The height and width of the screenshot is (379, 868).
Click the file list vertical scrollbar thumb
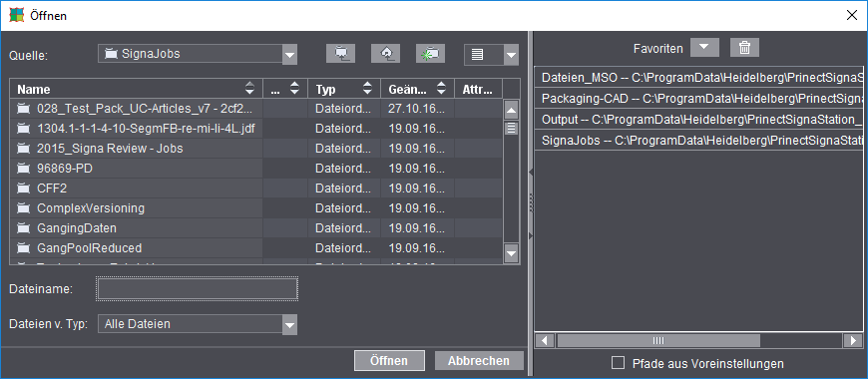point(512,129)
